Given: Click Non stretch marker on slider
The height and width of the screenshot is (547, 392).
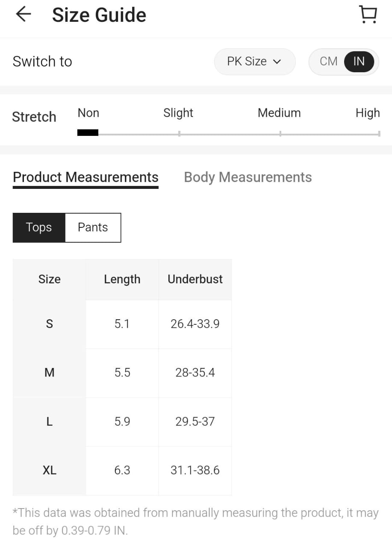Looking at the screenshot, I should pos(88,133).
